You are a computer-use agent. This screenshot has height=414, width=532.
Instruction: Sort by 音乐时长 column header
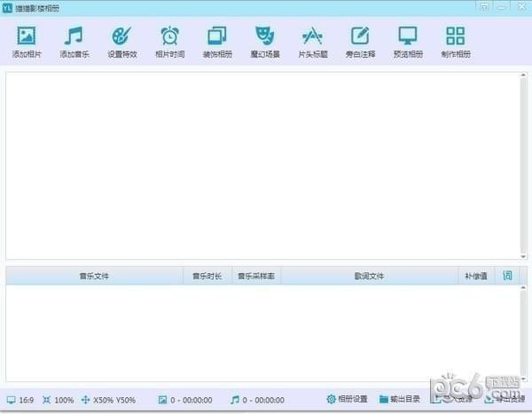[207, 276]
